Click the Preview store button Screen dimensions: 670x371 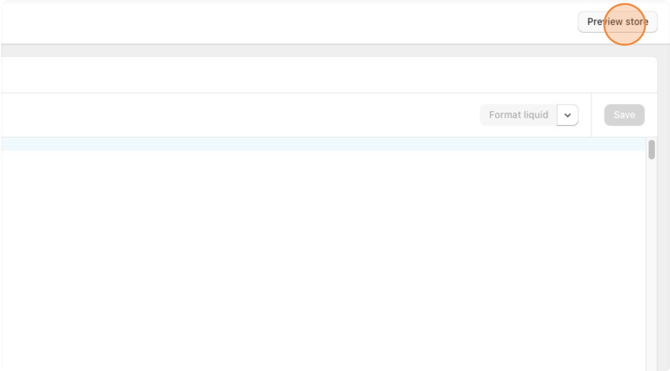[x=617, y=22]
